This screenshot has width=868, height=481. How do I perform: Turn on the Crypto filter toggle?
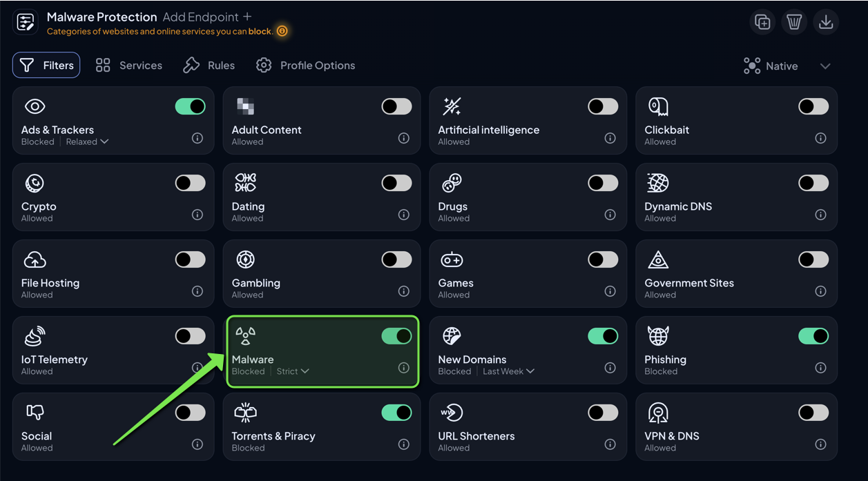click(x=190, y=183)
